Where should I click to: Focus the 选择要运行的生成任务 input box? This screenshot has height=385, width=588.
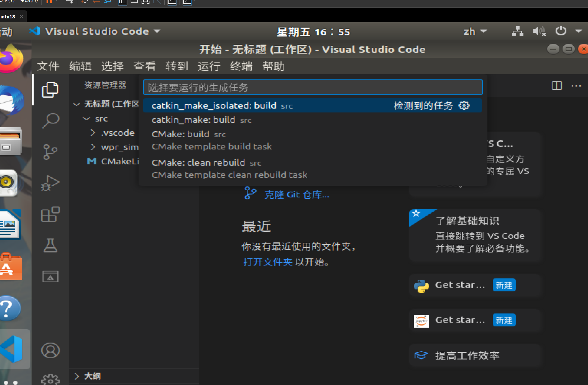click(x=313, y=87)
